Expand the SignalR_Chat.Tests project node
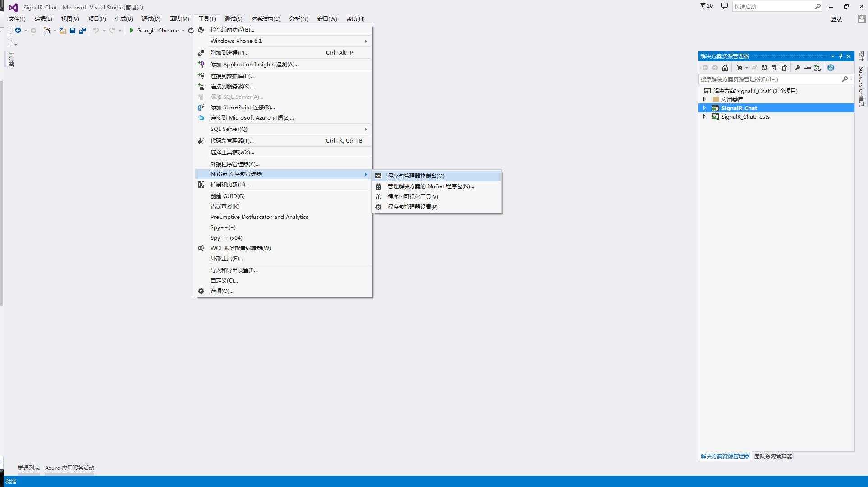Screen dimensions: 868x487 [x=704, y=116]
